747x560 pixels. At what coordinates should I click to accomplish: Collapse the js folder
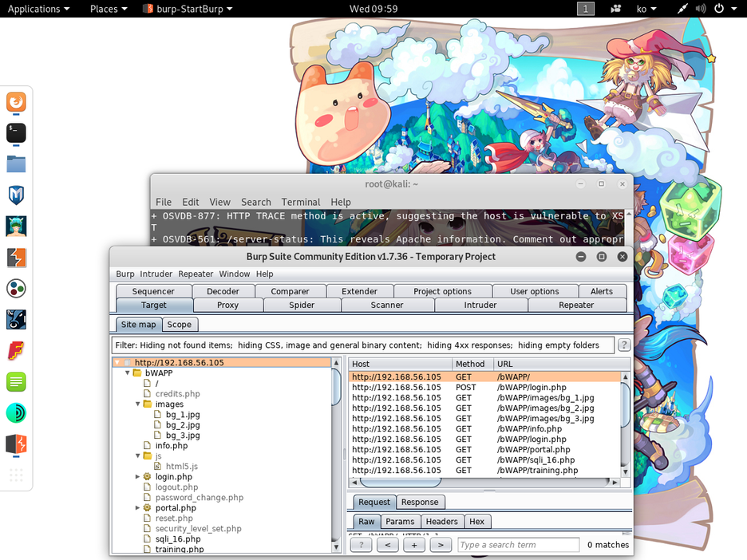point(138,455)
